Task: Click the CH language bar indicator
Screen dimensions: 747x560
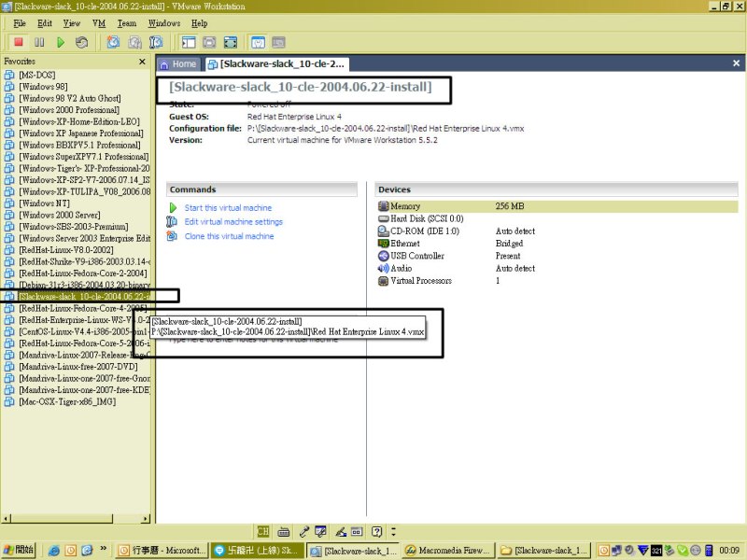Action: (x=263, y=531)
